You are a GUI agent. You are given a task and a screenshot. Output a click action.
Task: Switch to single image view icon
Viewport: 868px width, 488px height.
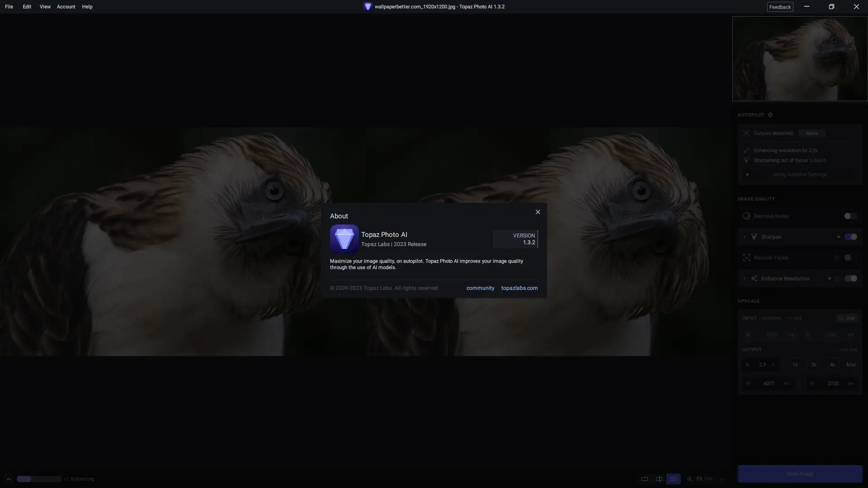[645, 479]
